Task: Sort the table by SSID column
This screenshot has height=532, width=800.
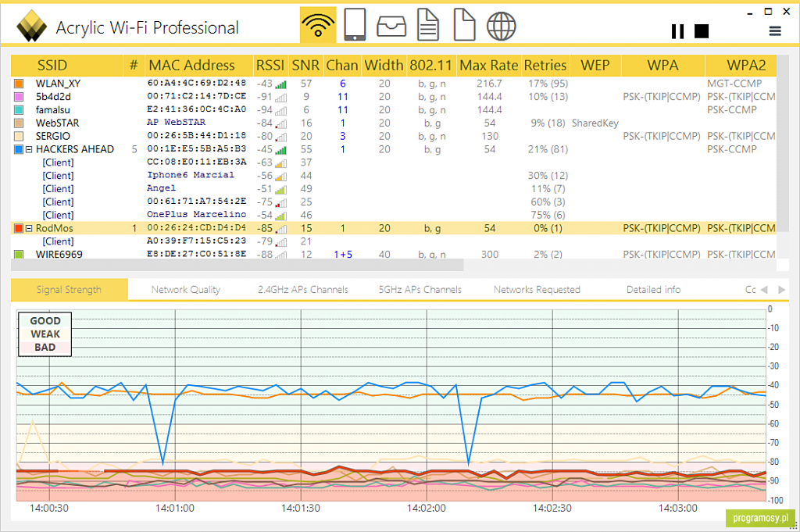Action: (67, 66)
